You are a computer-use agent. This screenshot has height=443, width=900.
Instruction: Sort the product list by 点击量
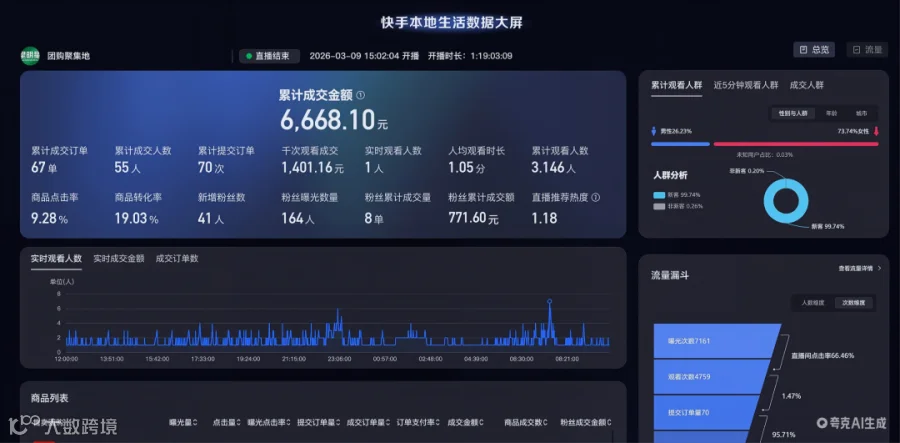pos(227,422)
